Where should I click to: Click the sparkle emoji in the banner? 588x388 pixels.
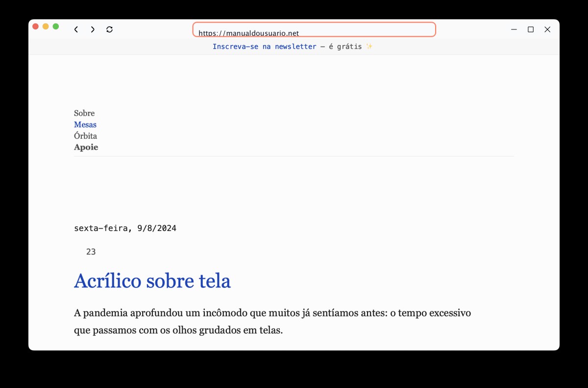click(x=369, y=47)
